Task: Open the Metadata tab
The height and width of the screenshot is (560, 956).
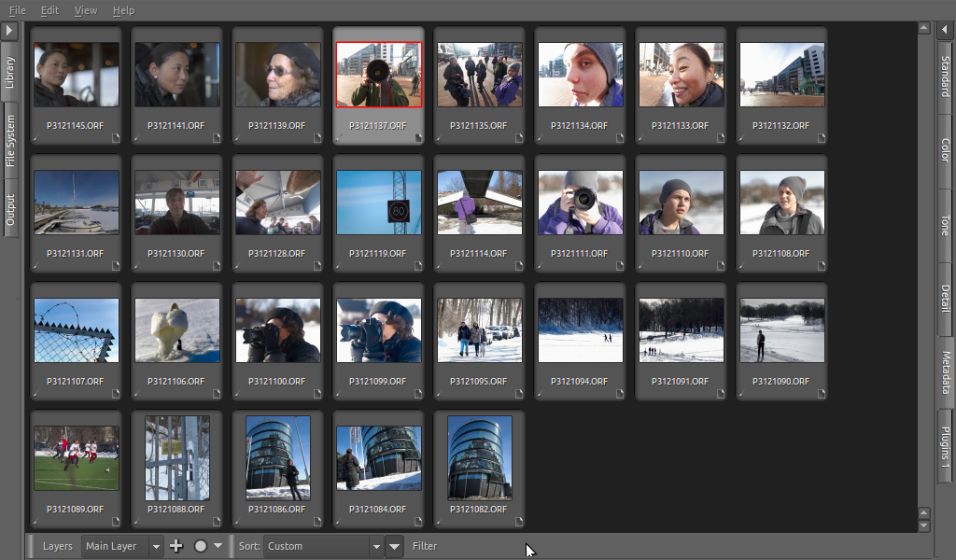Action: click(x=945, y=372)
